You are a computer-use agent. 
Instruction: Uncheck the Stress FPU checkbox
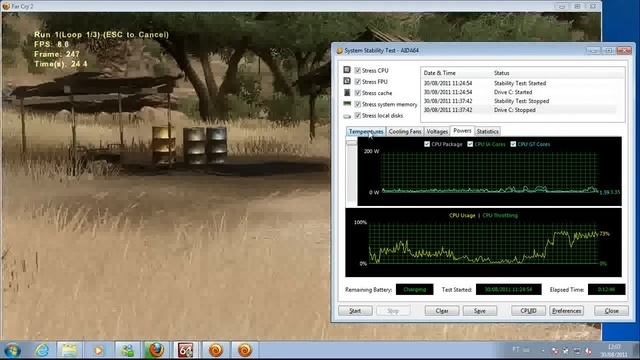tap(358, 82)
